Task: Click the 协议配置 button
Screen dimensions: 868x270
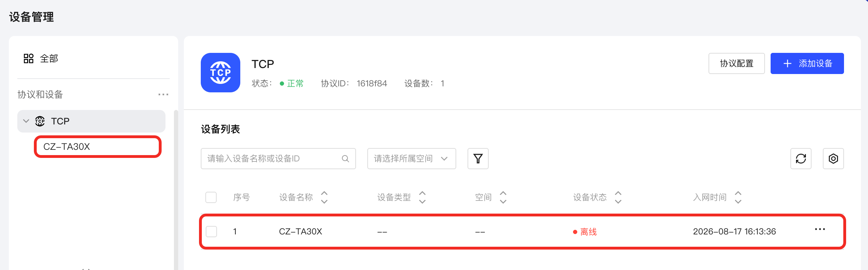Action: tap(736, 63)
